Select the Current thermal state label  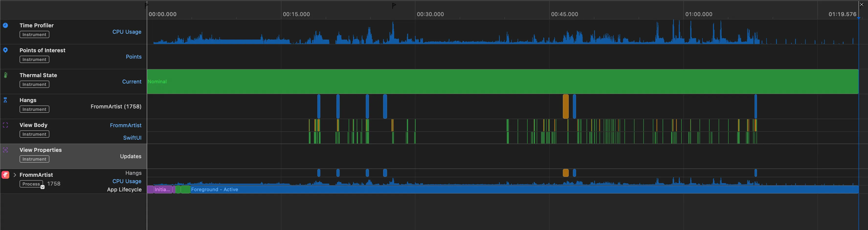[132, 82]
